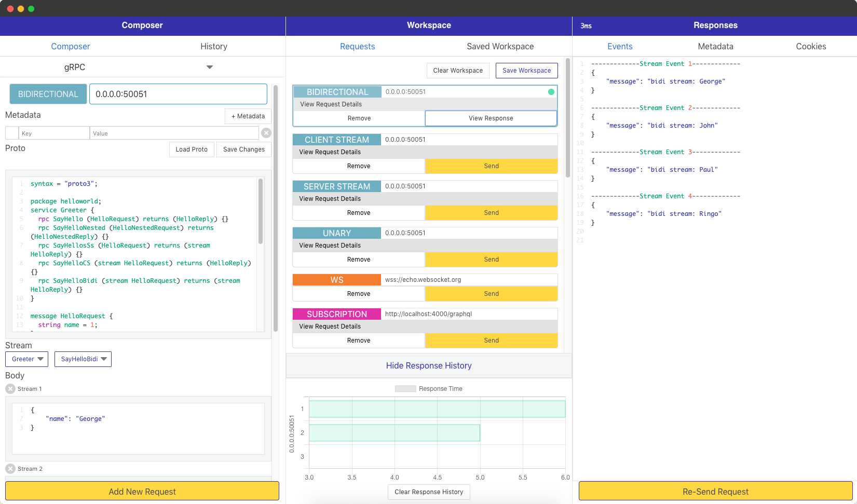Click the rpc SayHelloBidi line in proto
Viewport: 857px width, 504px height.
tap(135, 285)
